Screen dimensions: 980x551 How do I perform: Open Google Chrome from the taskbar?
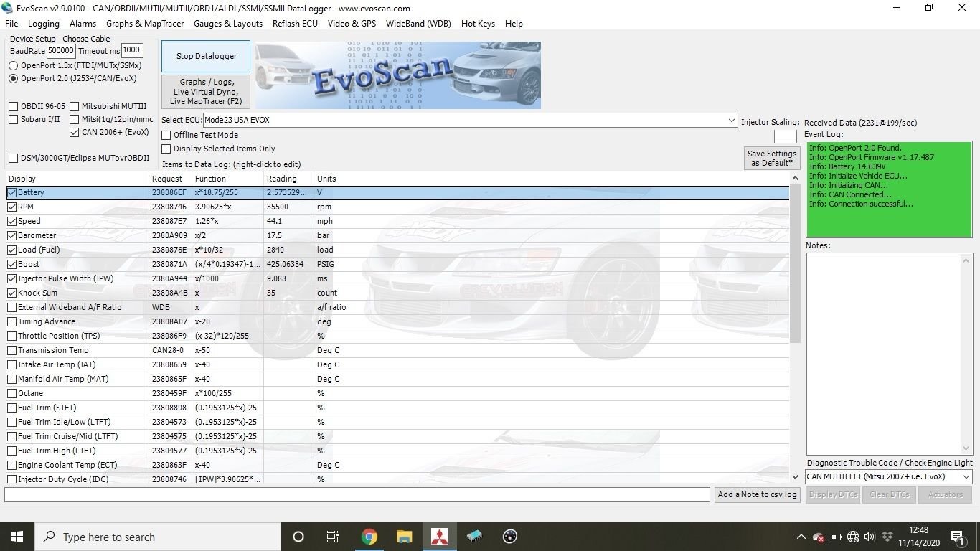(x=369, y=537)
